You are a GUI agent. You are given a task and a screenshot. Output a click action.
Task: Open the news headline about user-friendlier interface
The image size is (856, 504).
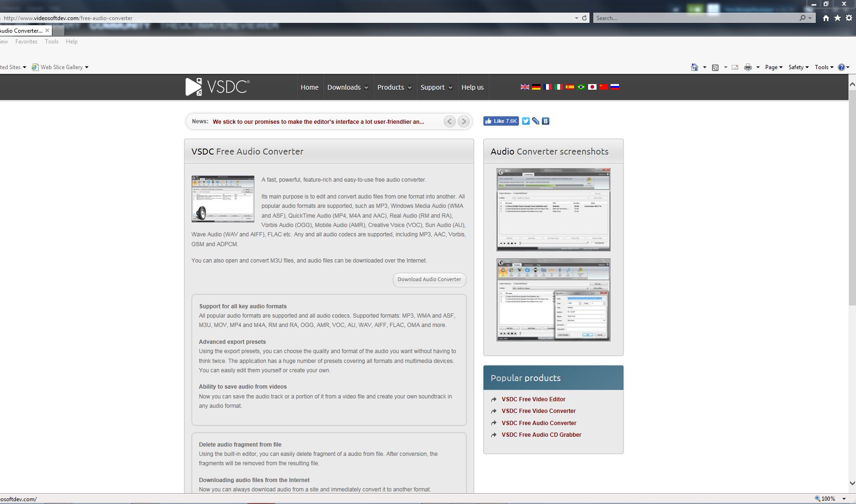click(x=318, y=122)
